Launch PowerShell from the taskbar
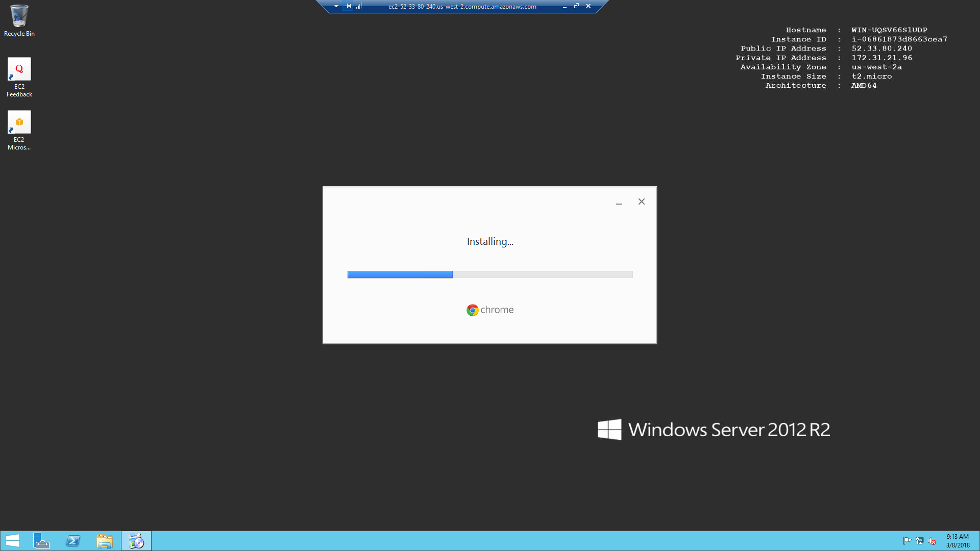This screenshot has width=980, height=551. 73,541
